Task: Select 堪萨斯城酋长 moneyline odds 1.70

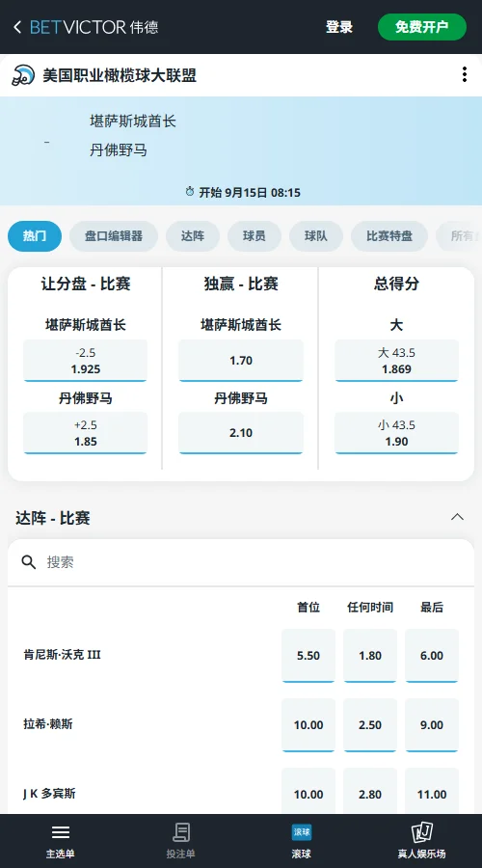Action: [241, 361]
